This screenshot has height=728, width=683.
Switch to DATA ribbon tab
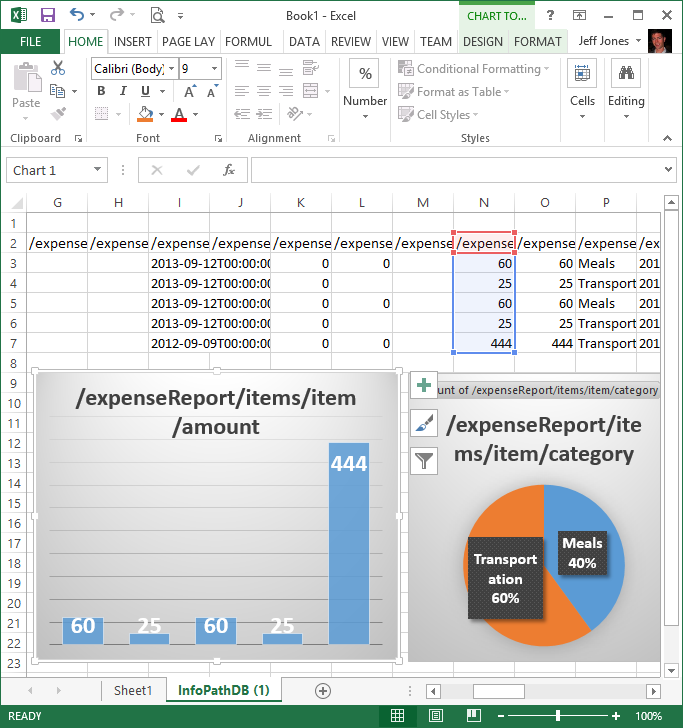304,42
